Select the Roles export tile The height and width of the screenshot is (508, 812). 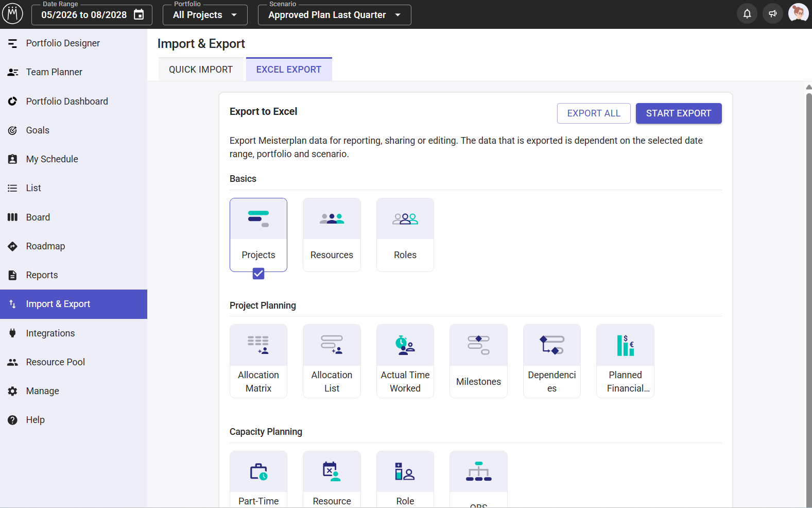pyautogui.click(x=405, y=235)
